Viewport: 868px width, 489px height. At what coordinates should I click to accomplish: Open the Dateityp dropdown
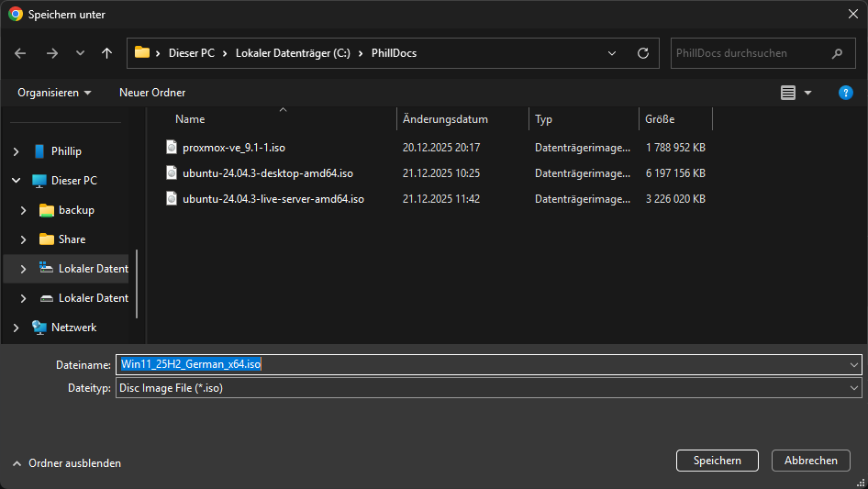(854, 388)
